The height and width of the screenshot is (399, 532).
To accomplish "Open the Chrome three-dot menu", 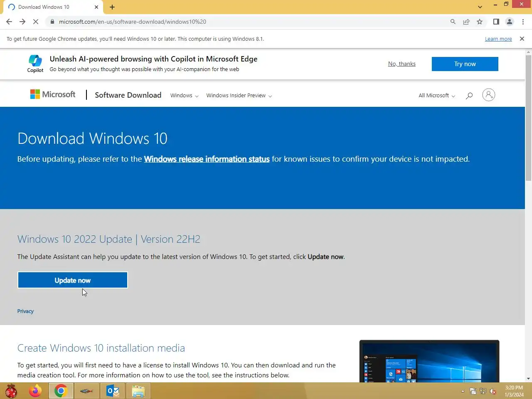I will pyautogui.click(x=523, y=22).
